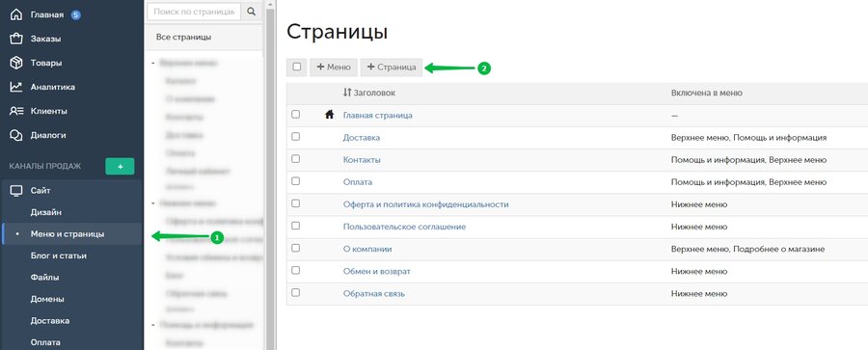Check the box for the Доставка row

point(296,136)
